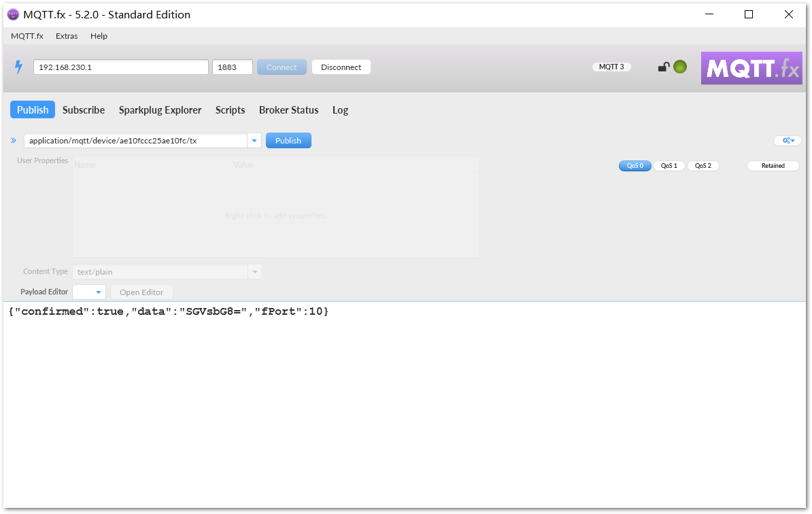This screenshot has height=514, width=812.
Task: Click the Name column header in User Properties
Action: [x=85, y=165]
